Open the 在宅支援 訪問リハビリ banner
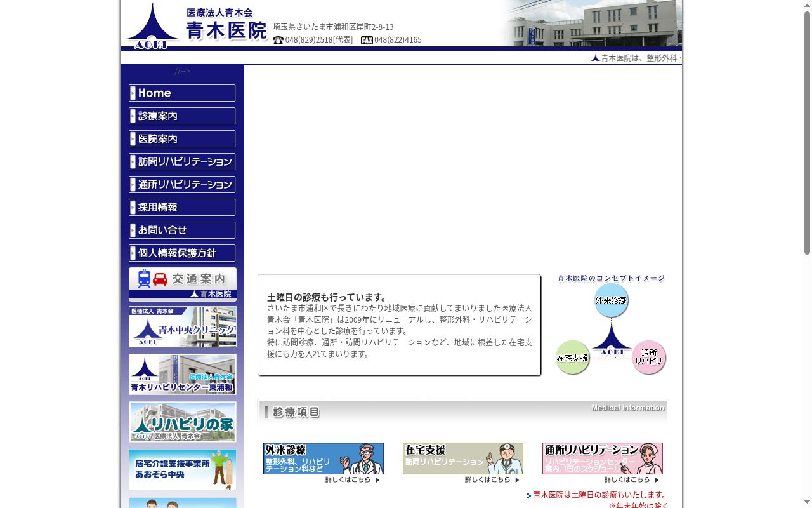This screenshot has height=508, width=812. coord(463,458)
